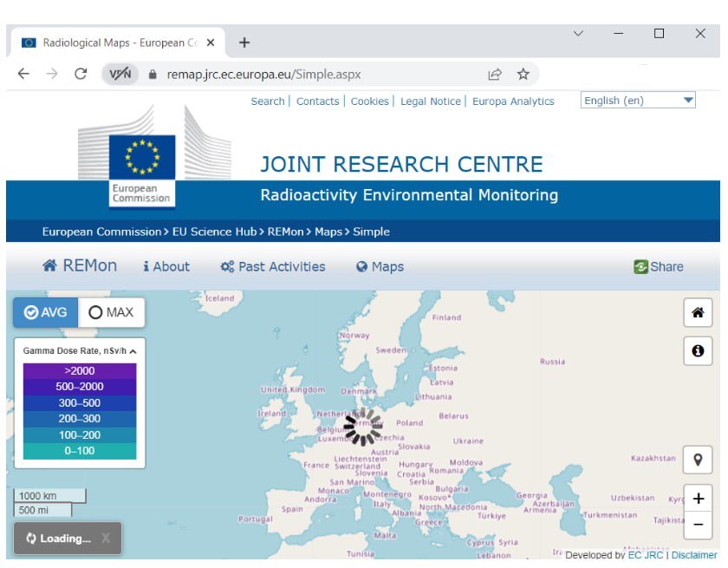Open the EC JRC footer link
Viewport: 728px width, 568px height.
(x=645, y=554)
